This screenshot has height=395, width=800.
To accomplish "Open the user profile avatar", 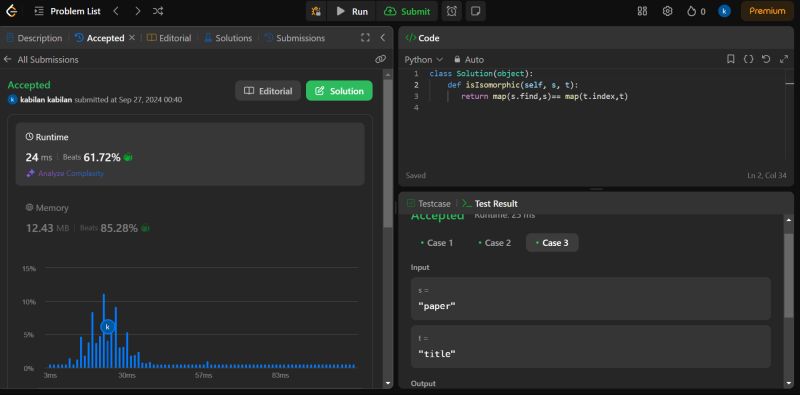I will click(x=724, y=11).
